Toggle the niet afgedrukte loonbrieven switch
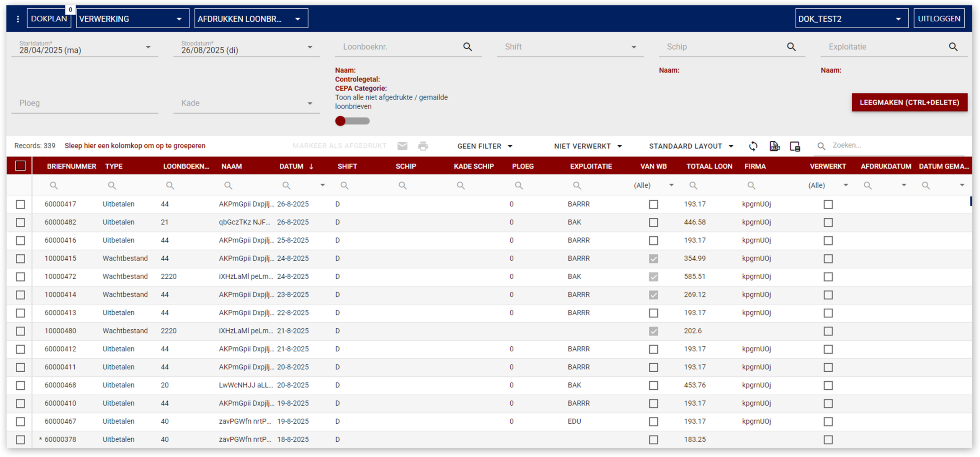Screen dimensions: 980x457 352,121
